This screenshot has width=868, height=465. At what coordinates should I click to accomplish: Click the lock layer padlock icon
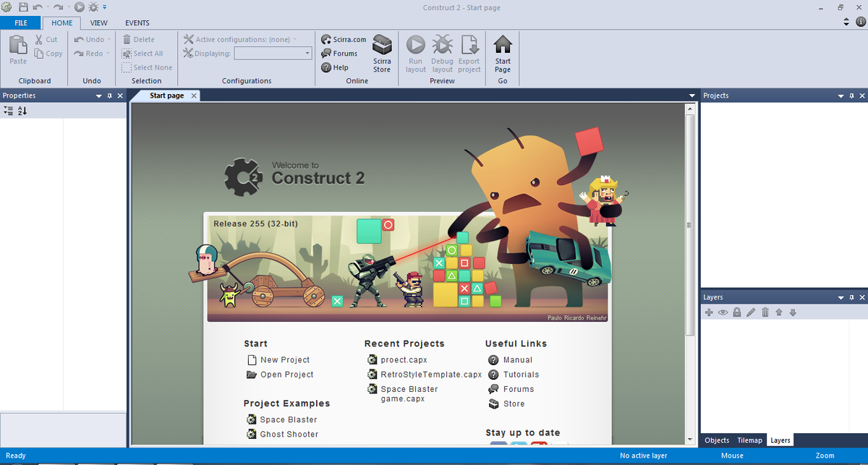tap(737, 312)
